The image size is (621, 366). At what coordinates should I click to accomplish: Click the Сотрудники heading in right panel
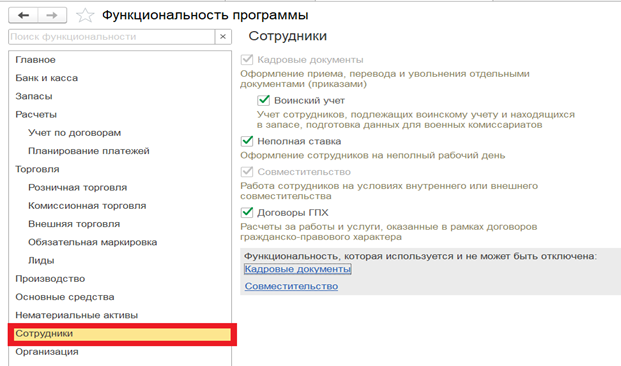pos(288,36)
